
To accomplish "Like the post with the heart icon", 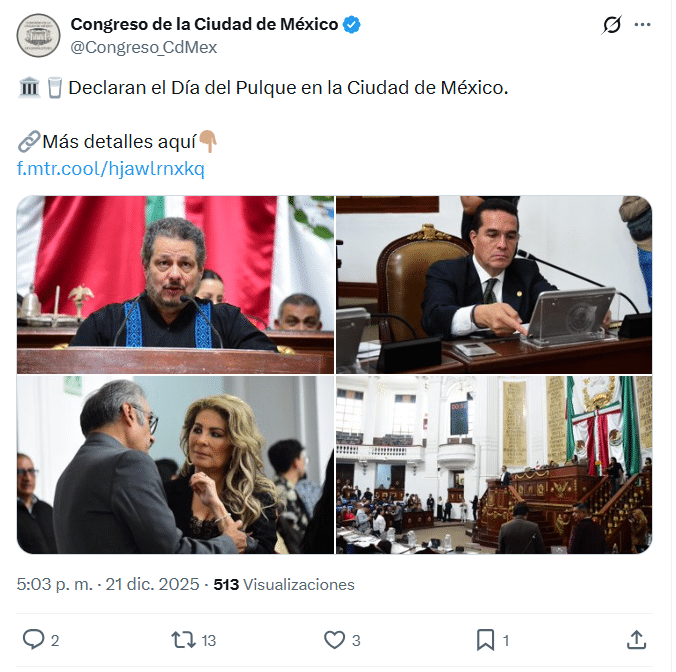I will [x=335, y=640].
